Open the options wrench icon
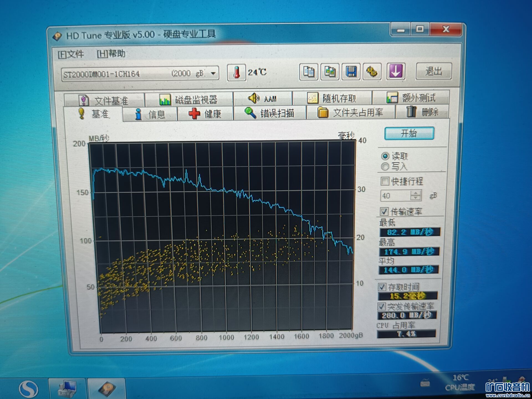This screenshot has height=399, width=532. pos(372,72)
